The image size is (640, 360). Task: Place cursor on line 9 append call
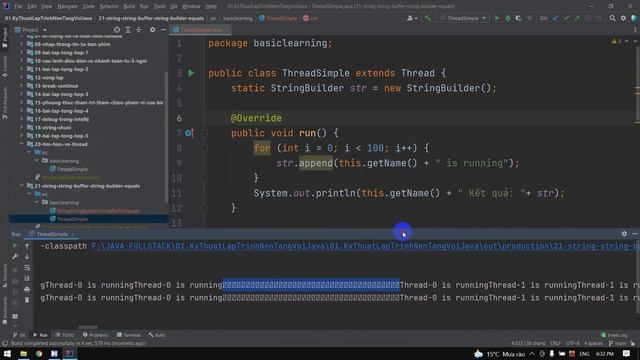pyautogui.click(x=316, y=163)
